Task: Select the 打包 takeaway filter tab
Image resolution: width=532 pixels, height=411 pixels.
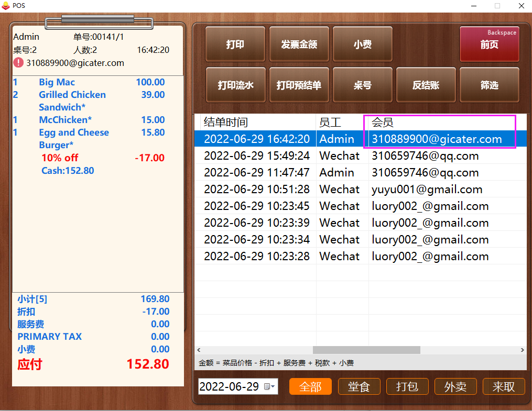Action: 407,386
